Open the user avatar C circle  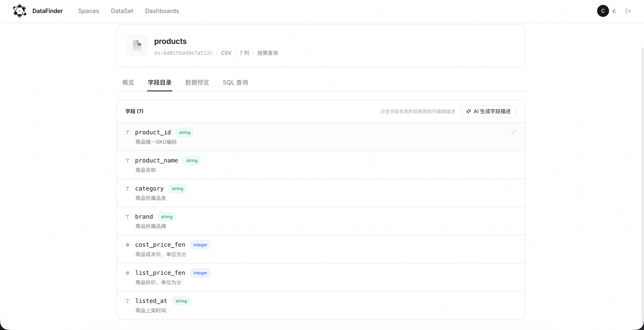tap(603, 11)
